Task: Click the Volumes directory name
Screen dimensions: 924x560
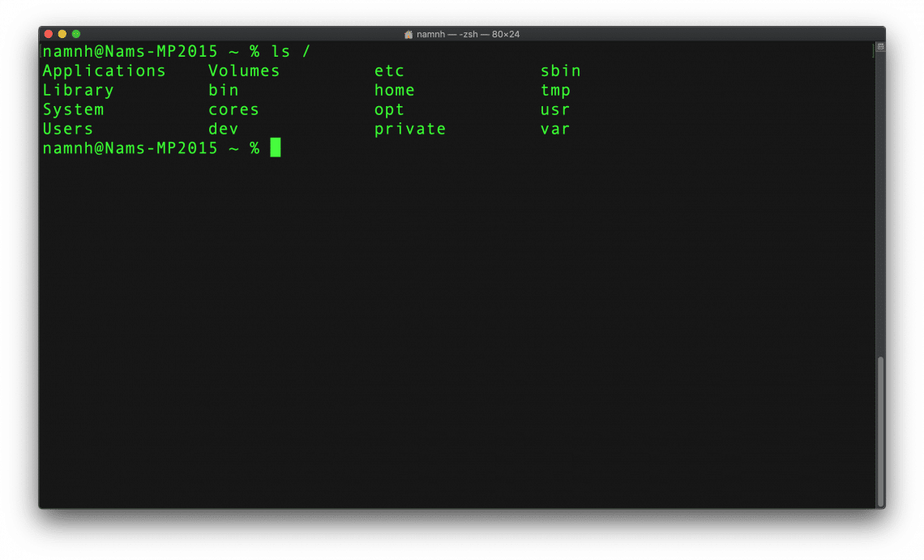Action: pyautogui.click(x=243, y=71)
